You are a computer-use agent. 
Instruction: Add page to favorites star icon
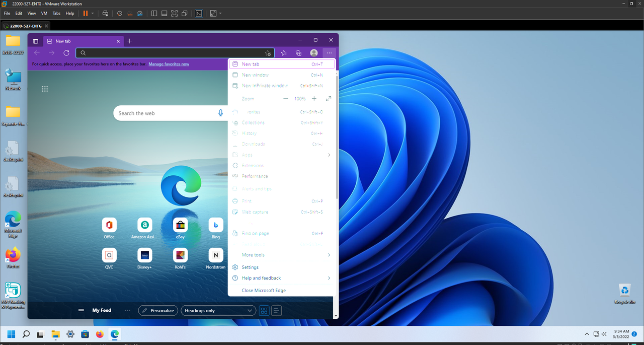click(x=268, y=52)
